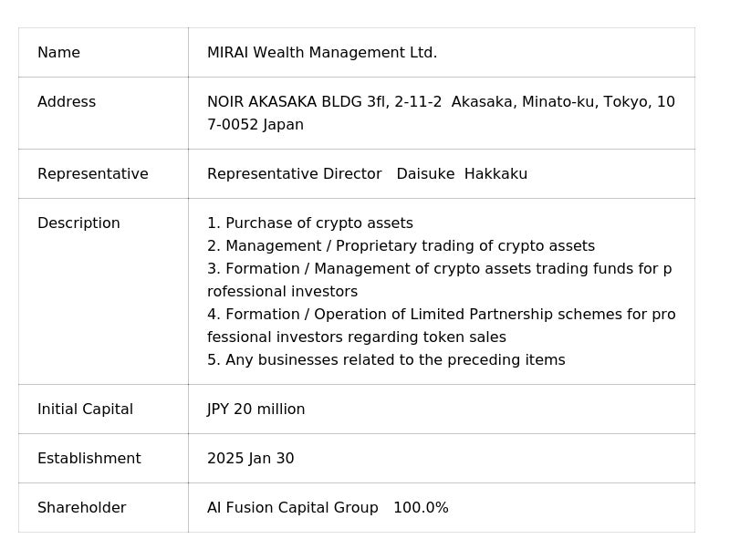This screenshot has width=730, height=560.
Task: Click the Shareholder row label
Action: click(x=81, y=508)
